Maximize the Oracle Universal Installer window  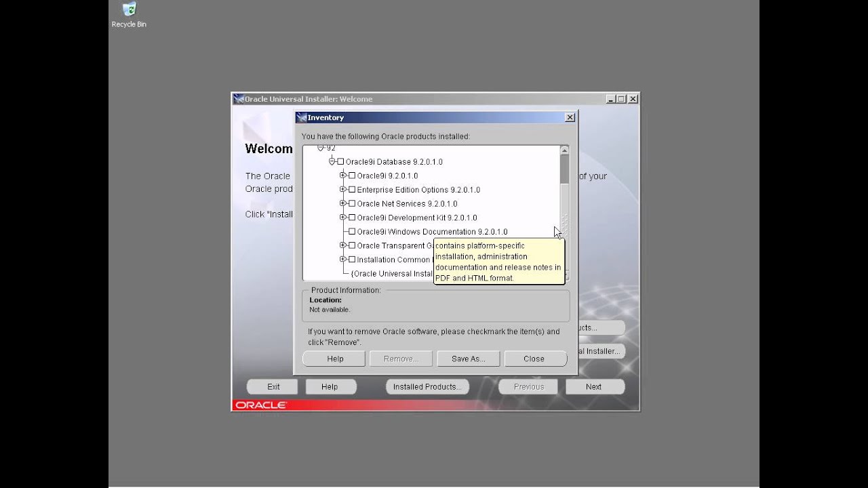[621, 99]
